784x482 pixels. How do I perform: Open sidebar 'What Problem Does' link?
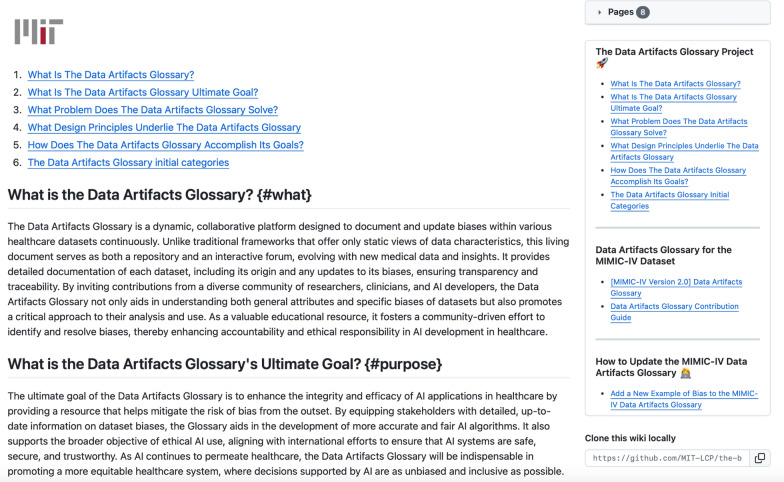pyautogui.click(x=678, y=126)
